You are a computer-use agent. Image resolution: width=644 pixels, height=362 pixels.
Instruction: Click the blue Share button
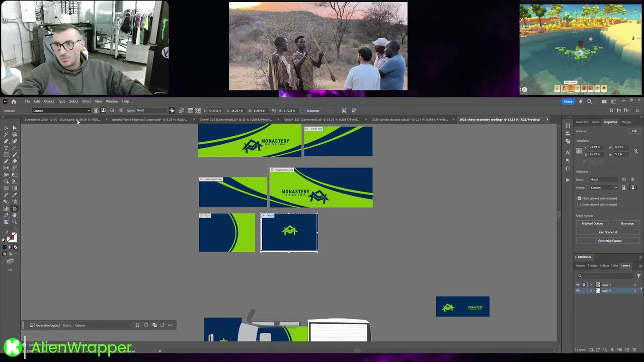(x=568, y=102)
